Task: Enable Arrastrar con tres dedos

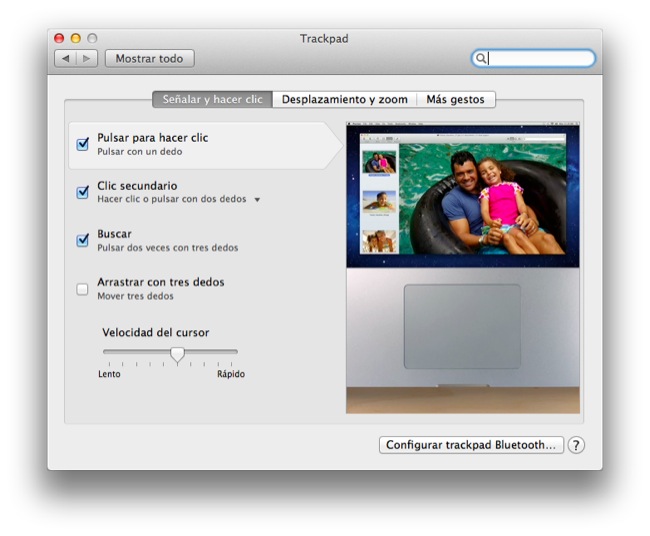Action: click(83, 289)
